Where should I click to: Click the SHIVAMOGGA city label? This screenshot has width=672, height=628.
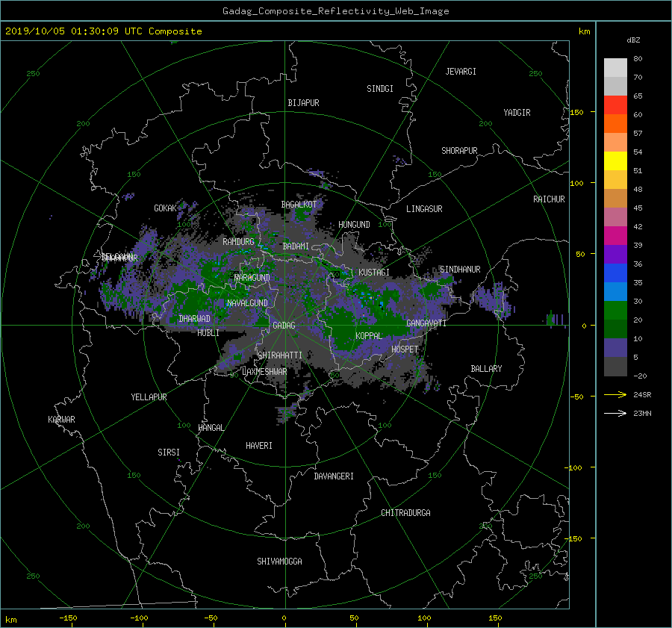[279, 562]
